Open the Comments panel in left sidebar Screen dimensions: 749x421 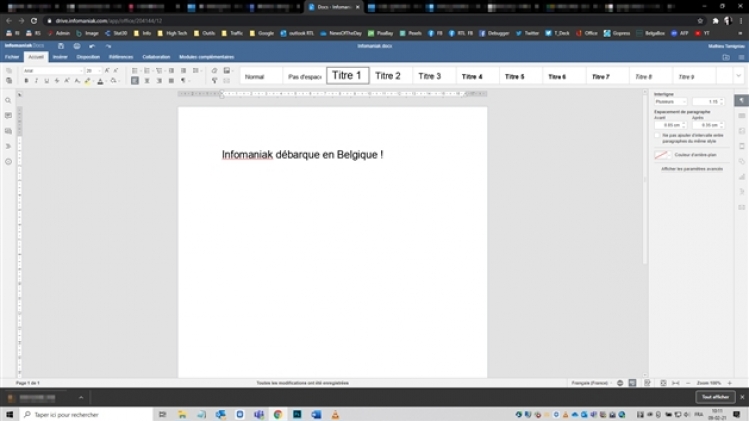pyautogui.click(x=8, y=116)
